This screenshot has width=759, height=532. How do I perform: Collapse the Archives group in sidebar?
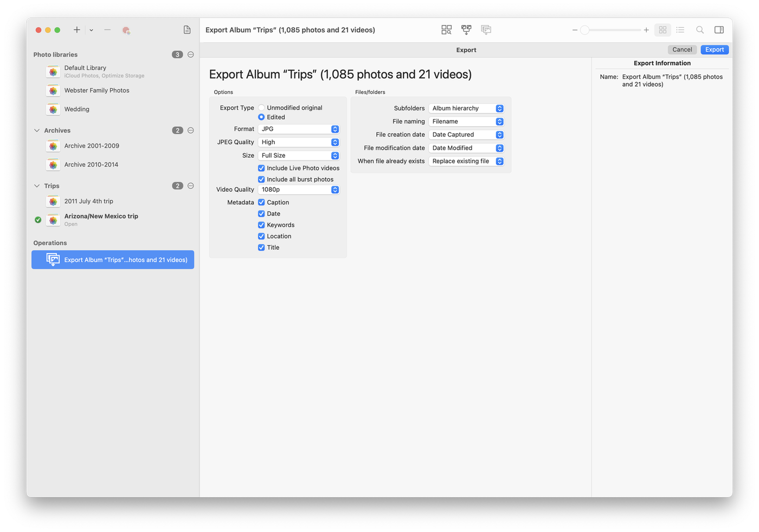(37, 131)
